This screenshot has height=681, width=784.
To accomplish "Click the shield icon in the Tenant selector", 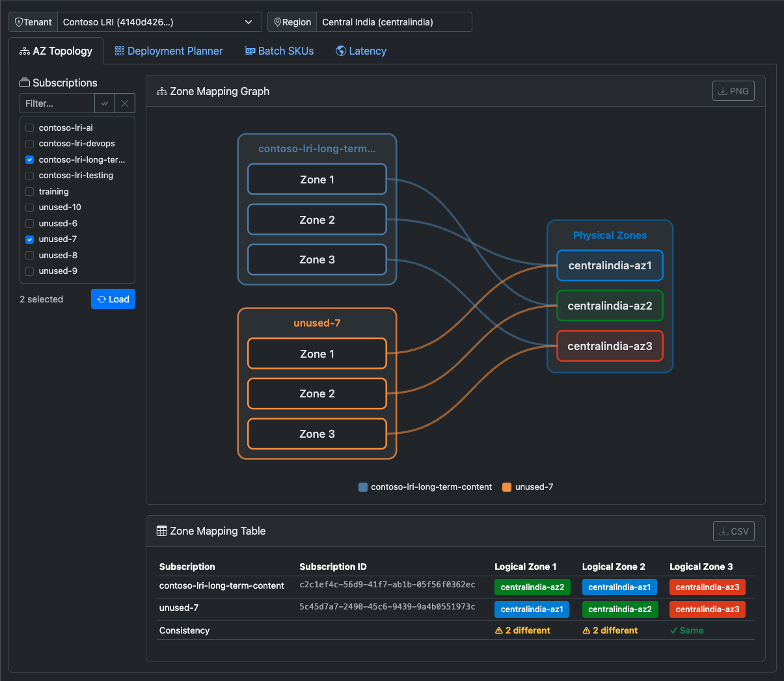I will click(x=20, y=21).
